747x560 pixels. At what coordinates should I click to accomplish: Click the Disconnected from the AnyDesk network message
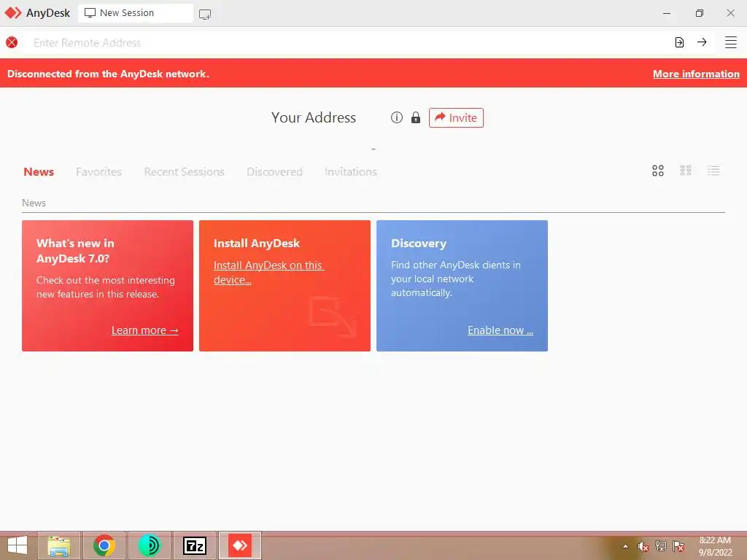click(108, 74)
